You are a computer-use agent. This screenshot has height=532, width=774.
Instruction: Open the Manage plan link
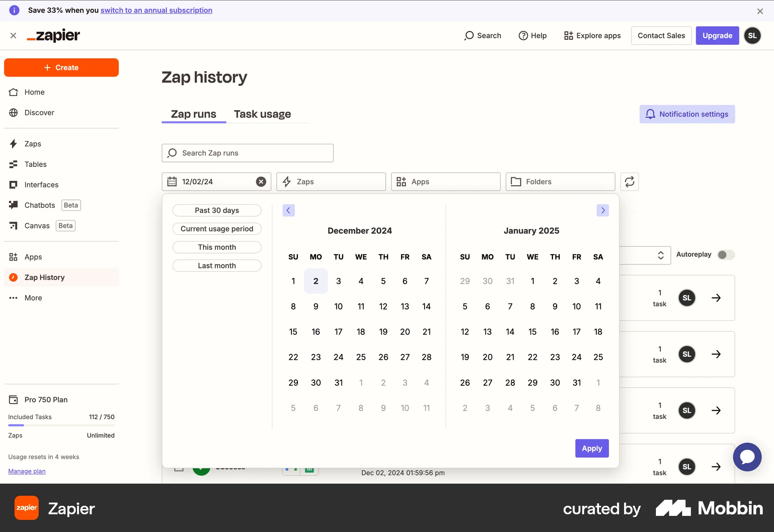point(27,471)
